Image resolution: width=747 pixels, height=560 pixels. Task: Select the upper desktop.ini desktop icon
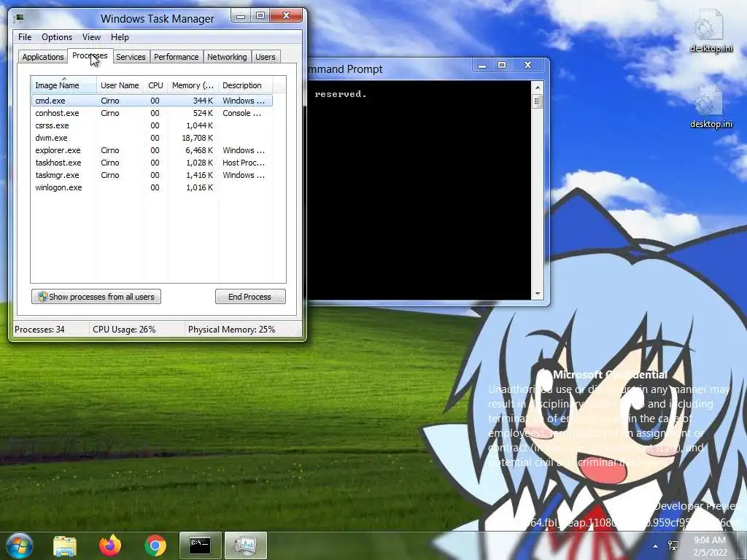[x=711, y=31]
